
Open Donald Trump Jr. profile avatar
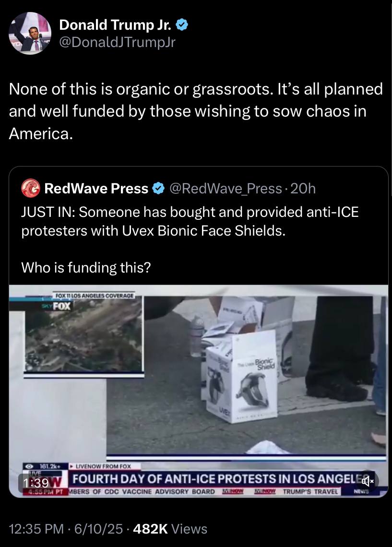click(x=30, y=33)
